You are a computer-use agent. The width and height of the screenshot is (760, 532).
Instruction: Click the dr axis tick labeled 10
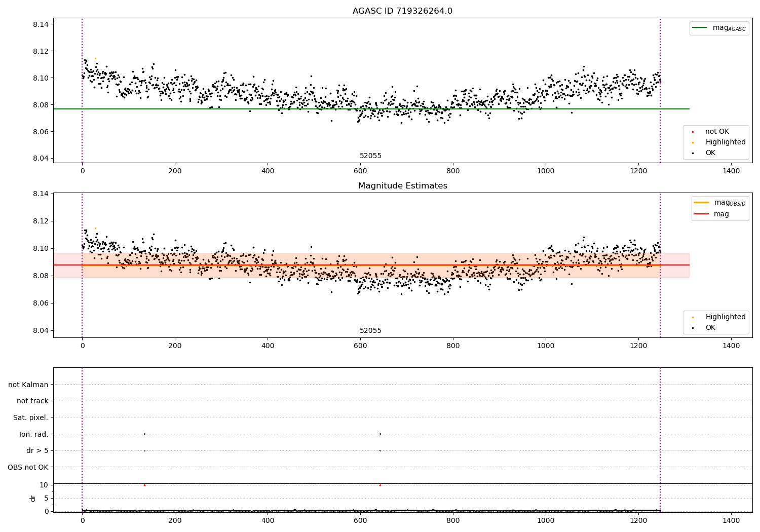coord(44,485)
